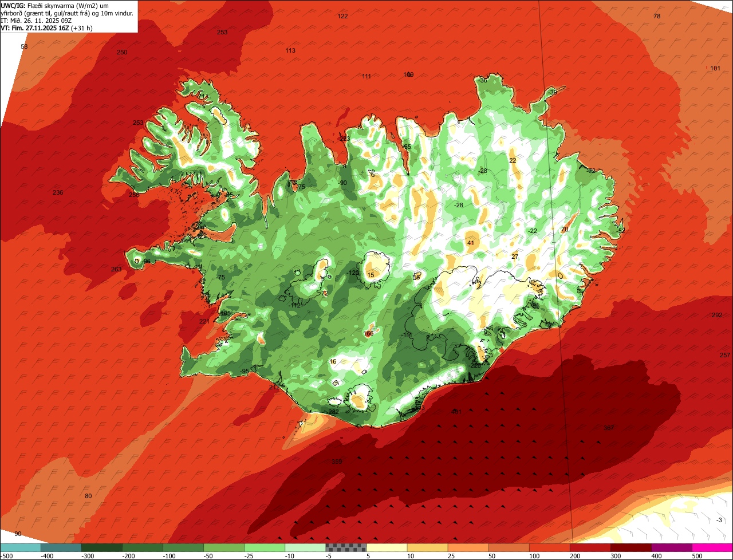The width and height of the screenshot is (733, 560).
Task: Click the map value '263'
Action: click(x=116, y=269)
